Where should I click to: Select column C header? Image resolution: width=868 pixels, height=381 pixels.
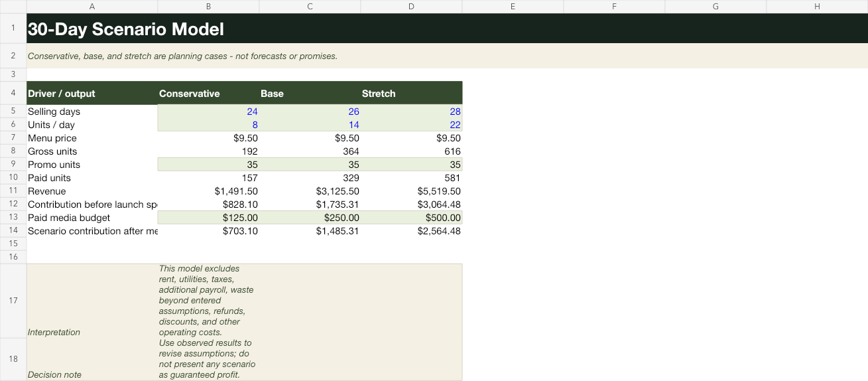310,6
